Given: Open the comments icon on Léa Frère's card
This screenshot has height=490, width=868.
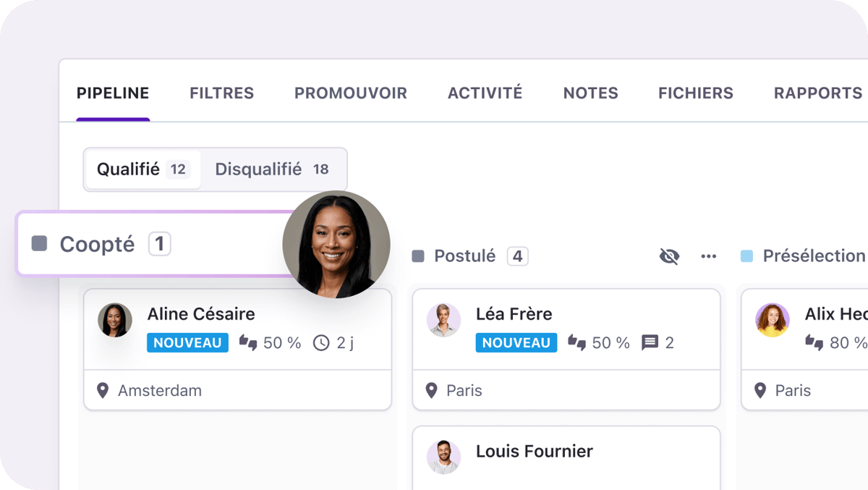Looking at the screenshot, I should tap(650, 343).
